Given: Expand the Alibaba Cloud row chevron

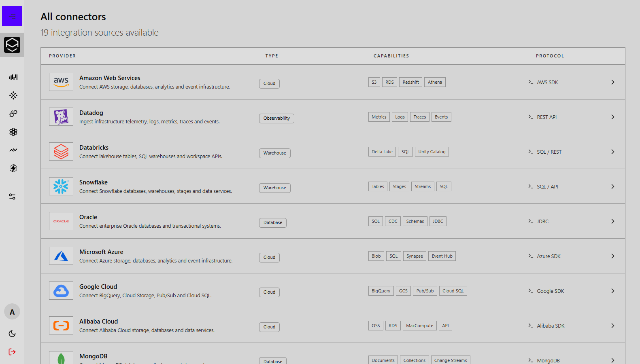Looking at the screenshot, I should (613, 326).
